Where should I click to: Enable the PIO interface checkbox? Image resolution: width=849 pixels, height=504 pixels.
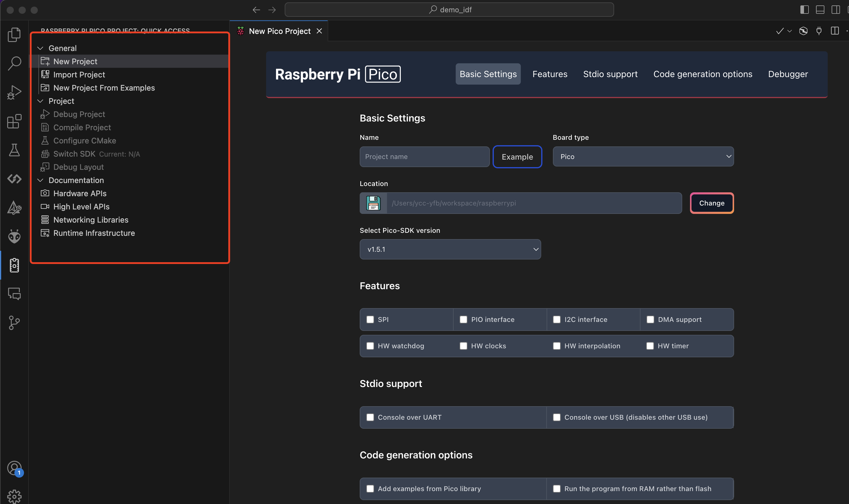[463, 319]
